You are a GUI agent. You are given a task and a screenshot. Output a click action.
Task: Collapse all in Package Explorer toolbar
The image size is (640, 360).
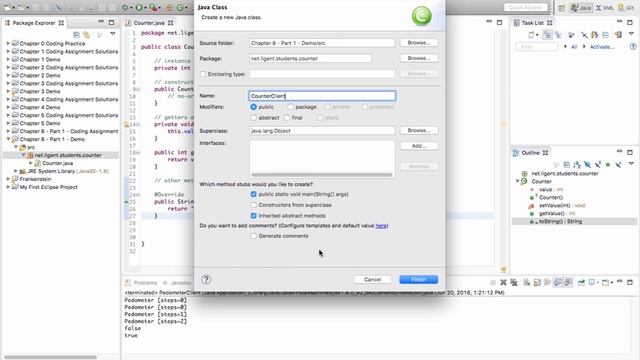(76, 35)
